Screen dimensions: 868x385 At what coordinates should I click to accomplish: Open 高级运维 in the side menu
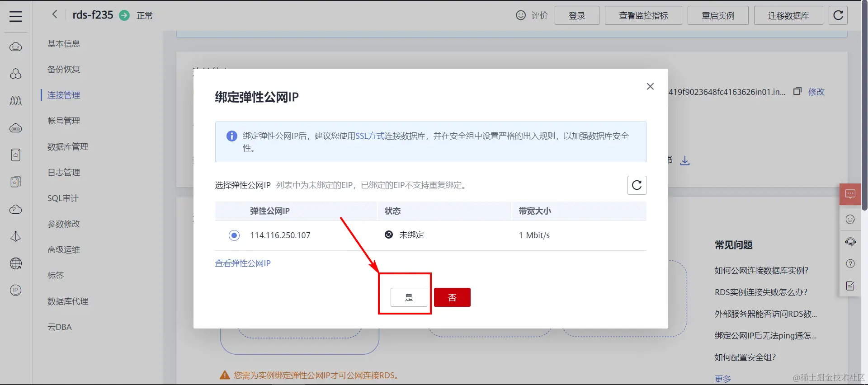pyautogui.click(x=64, y=250)
